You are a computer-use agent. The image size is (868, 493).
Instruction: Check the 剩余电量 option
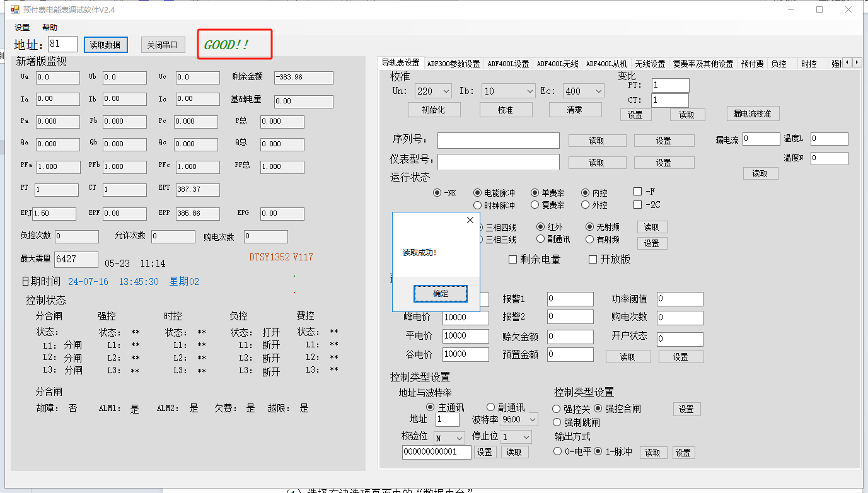(512, 260)
